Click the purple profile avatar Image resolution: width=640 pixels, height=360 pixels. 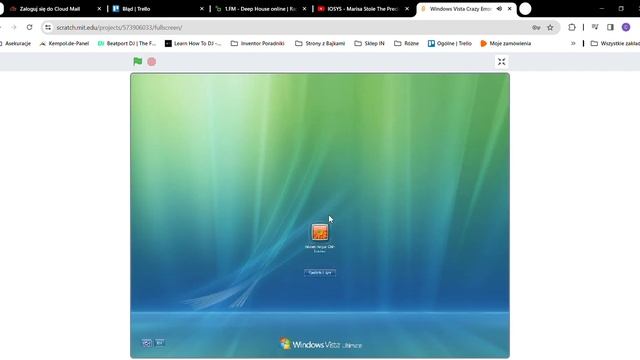pyautogui.click(x=626, y=27)
